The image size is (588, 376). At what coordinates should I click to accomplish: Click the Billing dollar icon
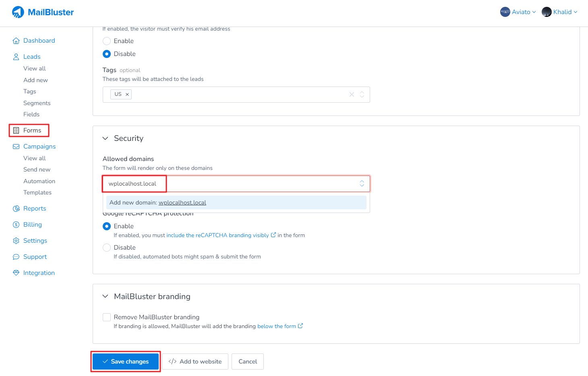(x=16, y=225)
